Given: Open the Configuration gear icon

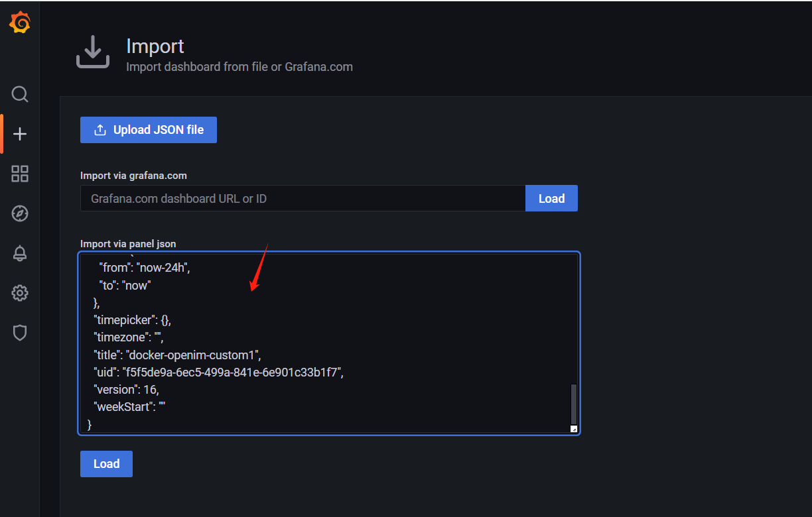Looking at the screenshot, I should coord(20,292).
